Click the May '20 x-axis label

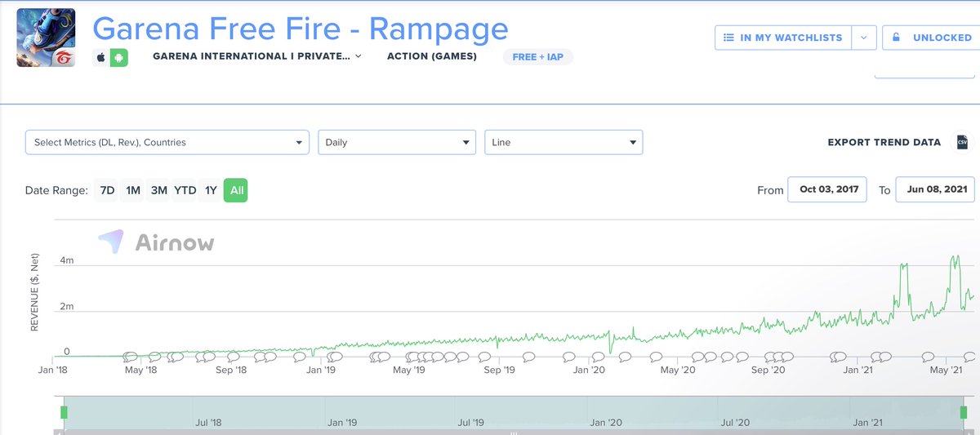(x=677, y=371)
